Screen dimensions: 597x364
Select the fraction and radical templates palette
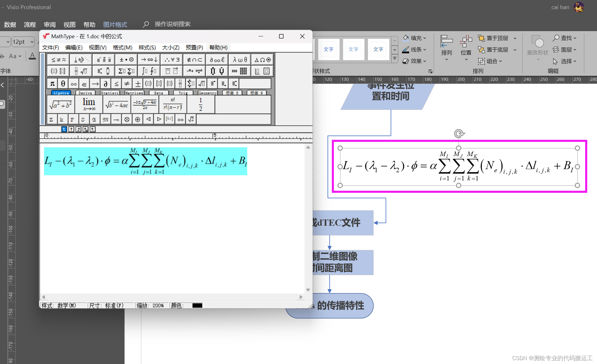(x=81, y=71)
